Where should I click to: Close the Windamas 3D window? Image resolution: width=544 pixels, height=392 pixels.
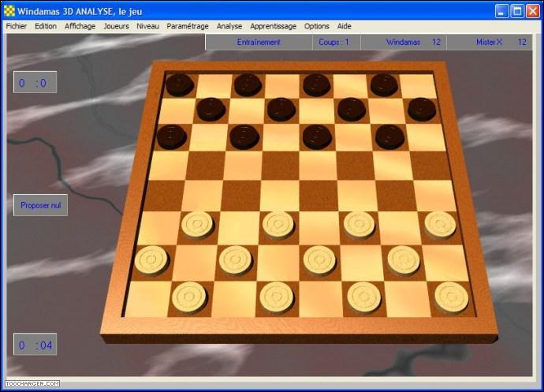pyautogui.click(x=533, y=11)
